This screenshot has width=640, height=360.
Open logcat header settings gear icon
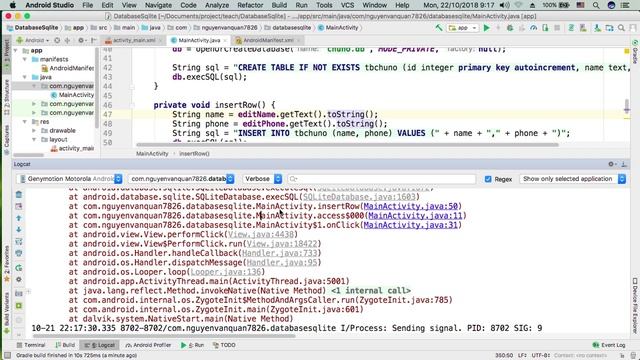19,280
